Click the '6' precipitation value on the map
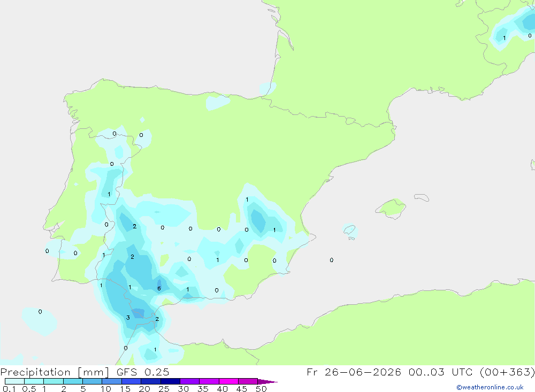This screenshot has width=535, height=392. (x=159, y=289)
